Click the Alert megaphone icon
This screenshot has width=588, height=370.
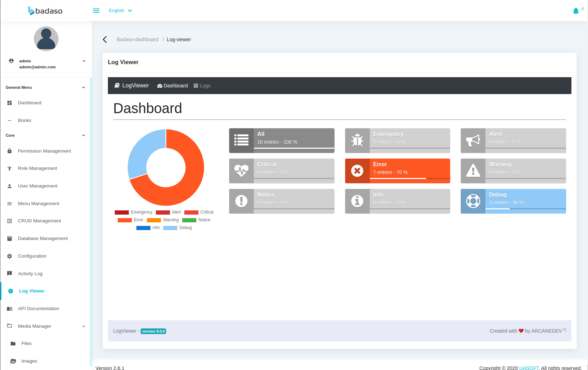click(473, 141)
